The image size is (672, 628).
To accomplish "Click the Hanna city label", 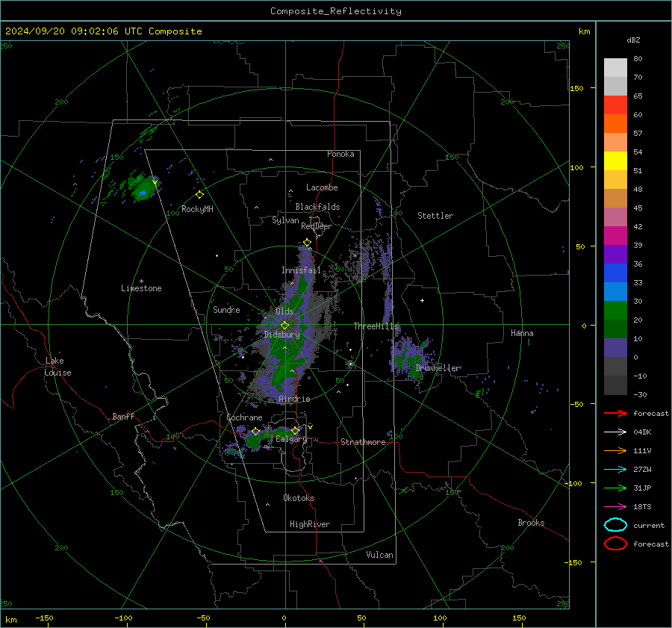I will (x=522, y=333).
